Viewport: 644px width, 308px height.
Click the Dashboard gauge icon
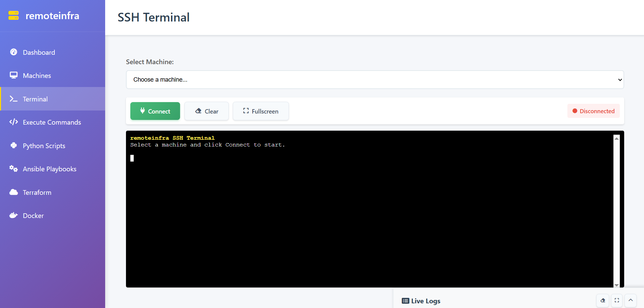pos(13,52)
